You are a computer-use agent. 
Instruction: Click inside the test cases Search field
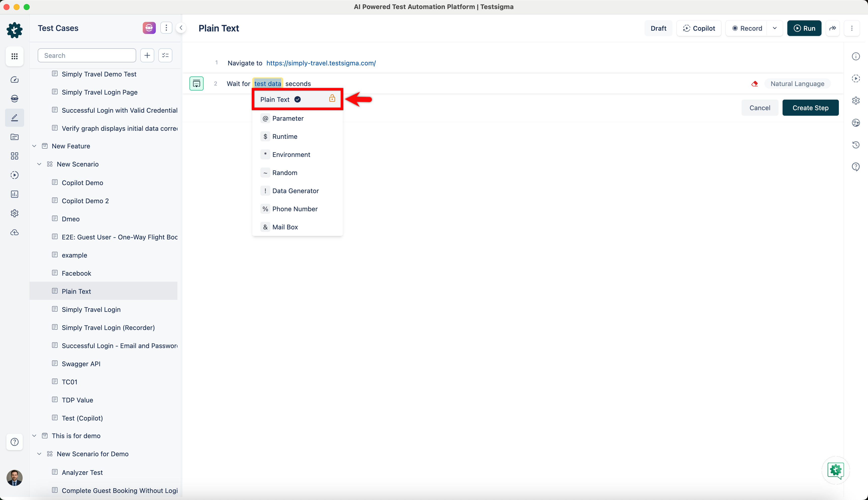tap(86, 55)
